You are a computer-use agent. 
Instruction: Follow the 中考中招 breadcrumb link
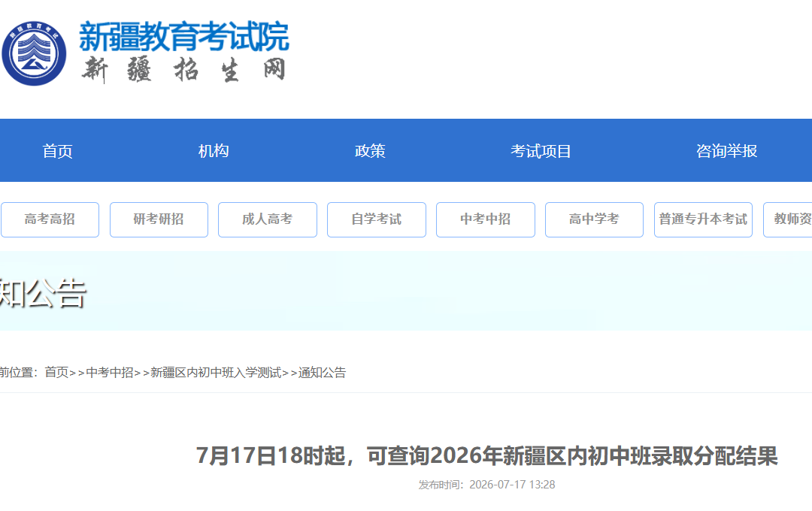pos(110,372)
